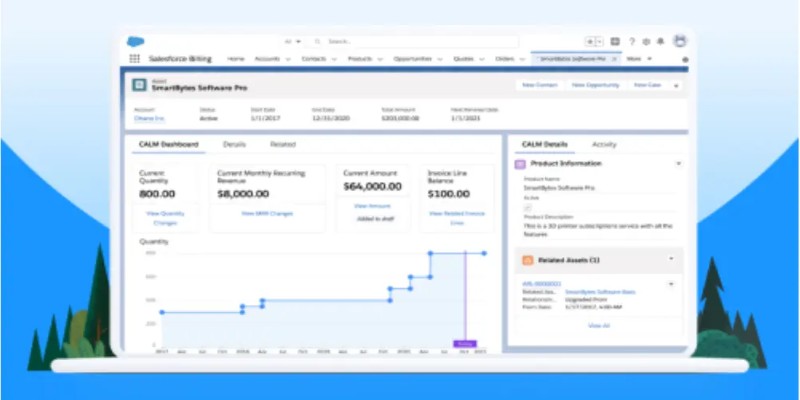Expand the Quotes navigation dropdown arrow
The width and height of the screenshot is (800, 400).
(x=482, y=59)
